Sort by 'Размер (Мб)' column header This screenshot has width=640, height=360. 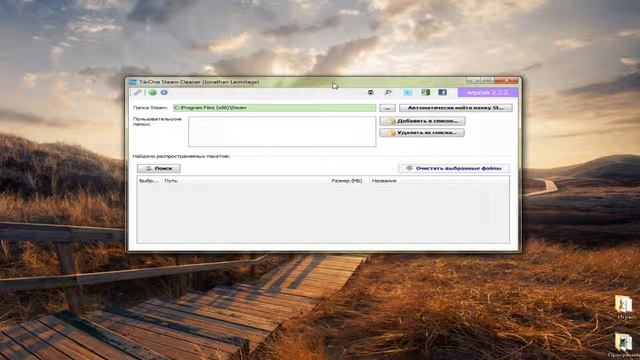click(347, 181)
